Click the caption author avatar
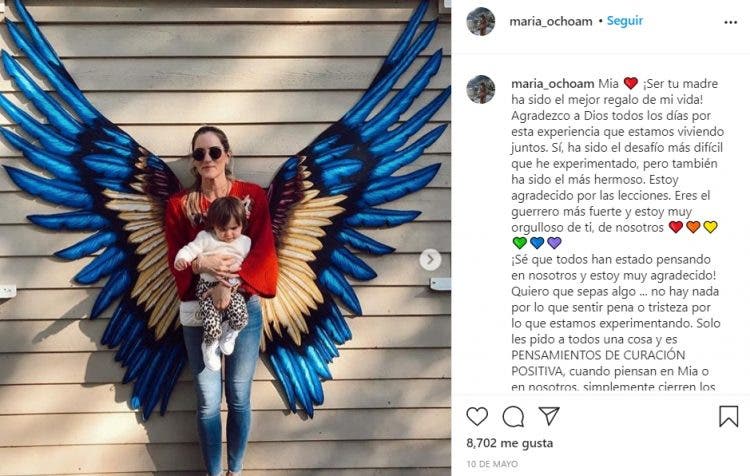 [481, 89]
